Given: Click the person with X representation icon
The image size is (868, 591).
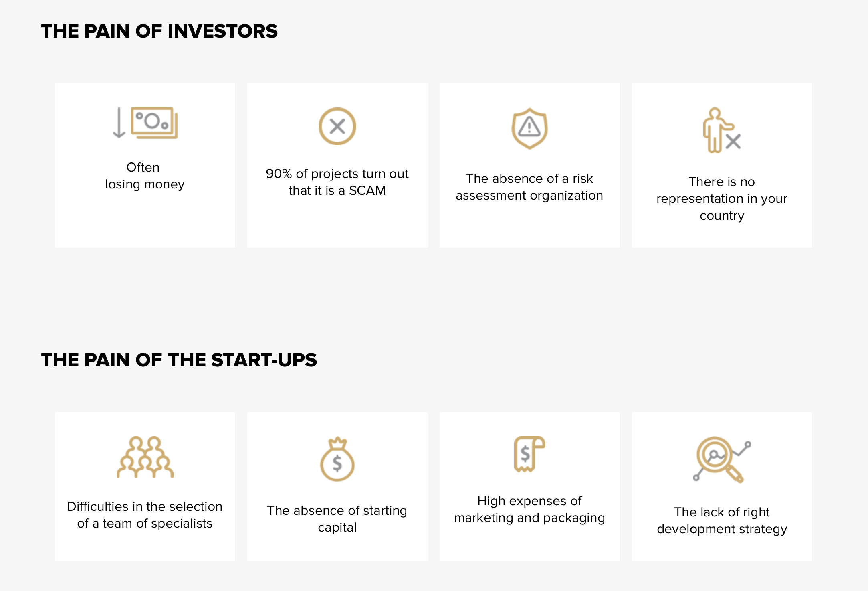Looking at the screenshot, I should [x=722, y=130].
